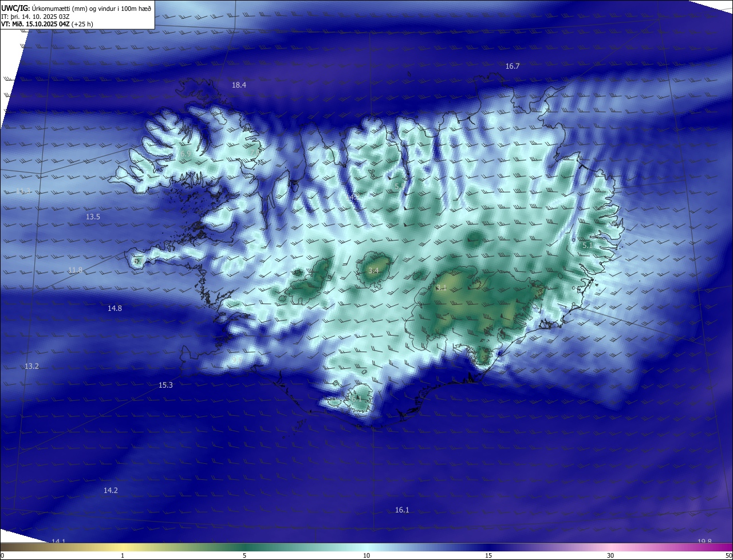Click the 'IT: þri. 14. 10. 2025 03Z' line
This screenshot has width=733, height=560.
(36, 17)
